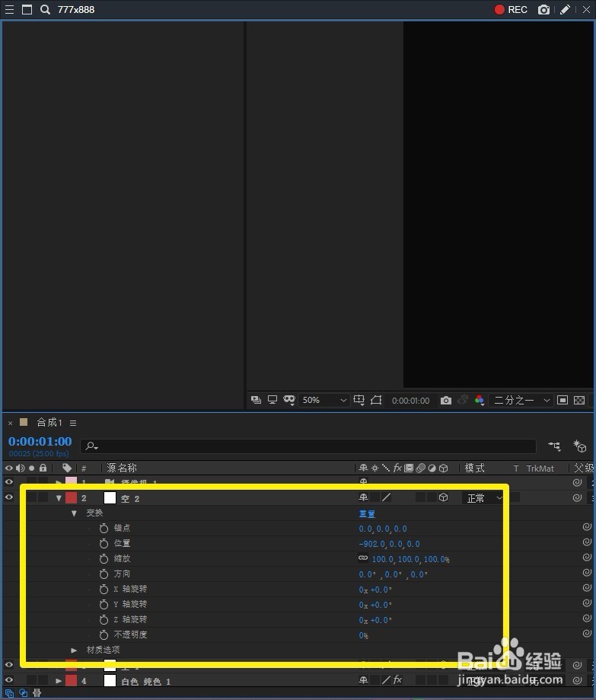Enable the 缩放 stopwatch
596x700 pixels.
(104, 558)
